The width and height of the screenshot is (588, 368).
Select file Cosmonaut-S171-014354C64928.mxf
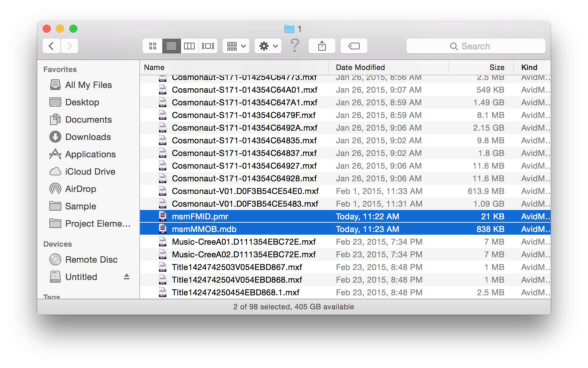[x=345, y=178]
